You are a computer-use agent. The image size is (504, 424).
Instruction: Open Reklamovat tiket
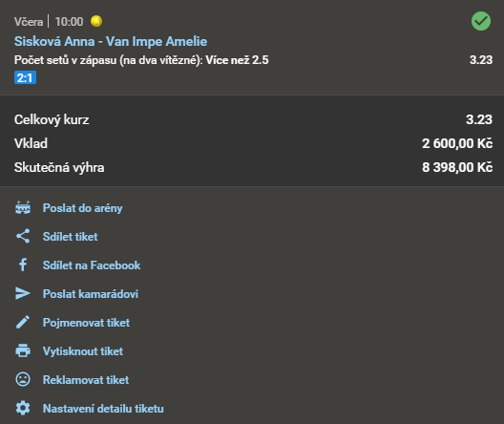click(x=86, y=380)
